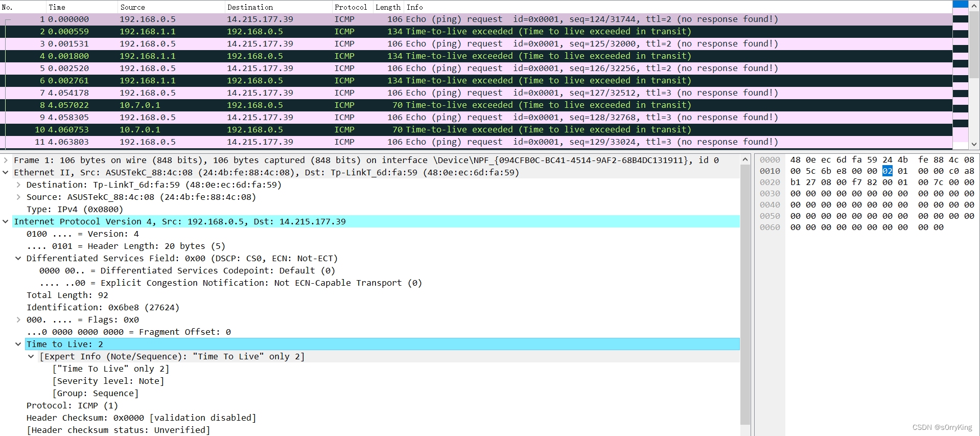Expand the Flags: 0x0 node
Image resolution: width=980 pixels, height=436 pixels.
coord(18,319)
